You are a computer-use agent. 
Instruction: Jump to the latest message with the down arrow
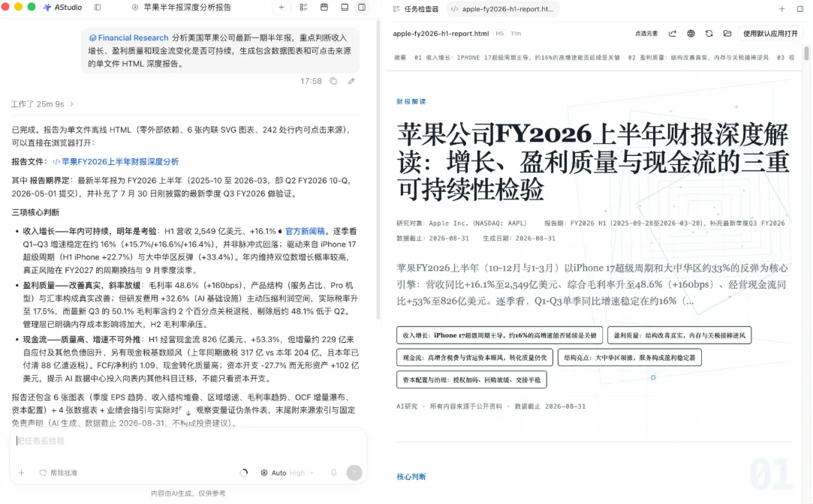(188, 412)
